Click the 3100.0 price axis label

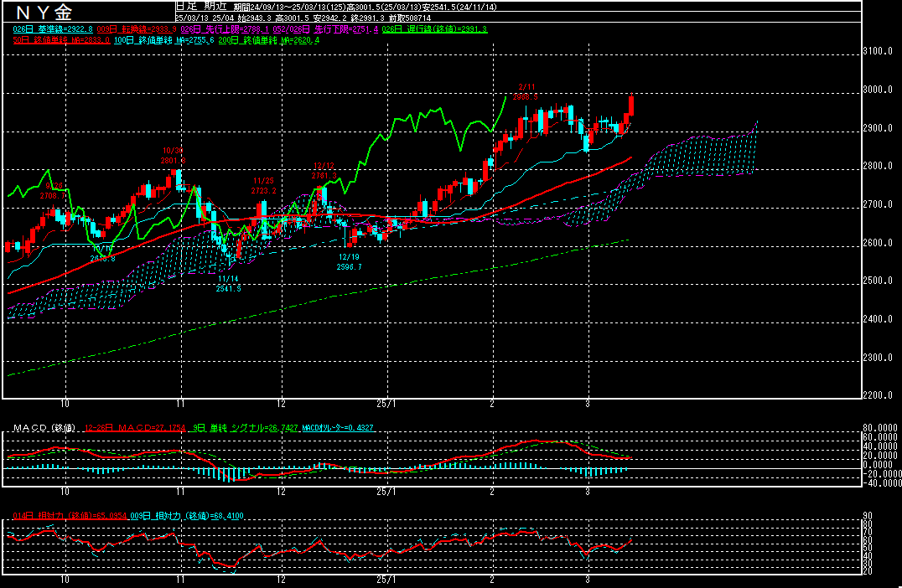(x=878, y=51)
